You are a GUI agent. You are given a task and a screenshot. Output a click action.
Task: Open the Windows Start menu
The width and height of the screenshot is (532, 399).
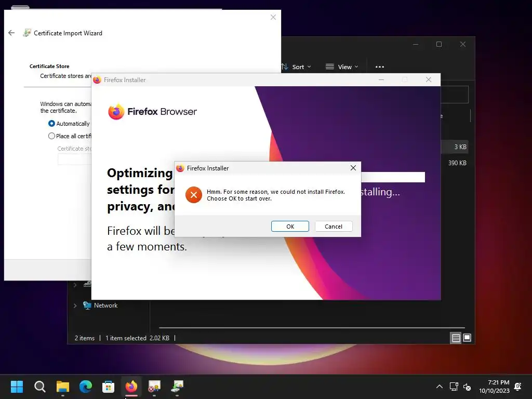17,387
